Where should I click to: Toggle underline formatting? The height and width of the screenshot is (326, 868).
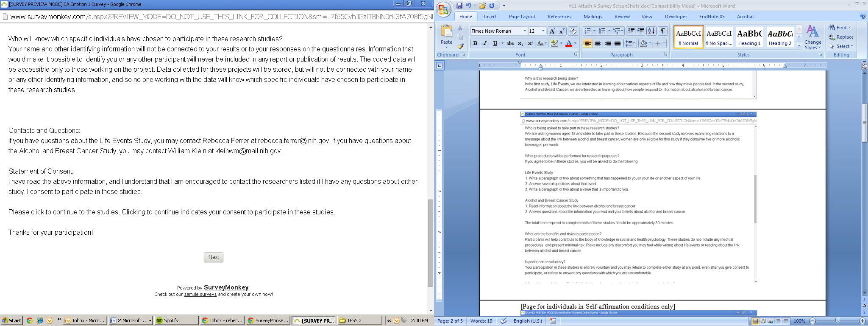click(x=495, y=43)
